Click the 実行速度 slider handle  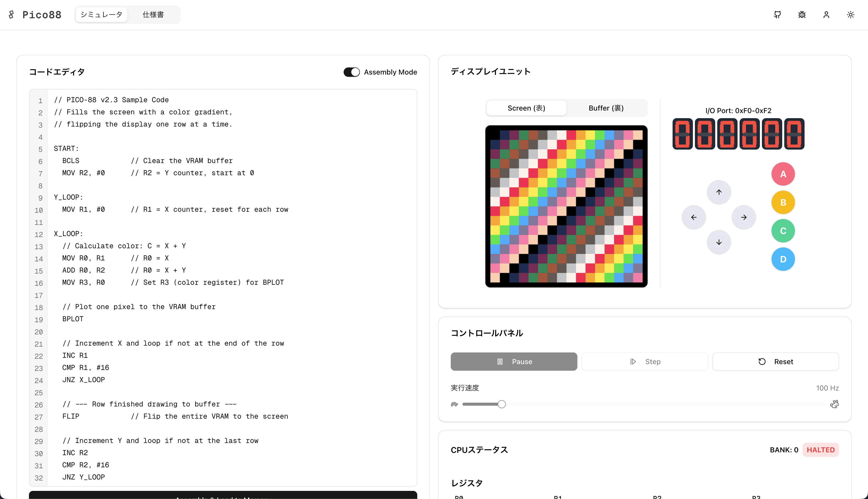pyautogui.click(x=502, y=404)
